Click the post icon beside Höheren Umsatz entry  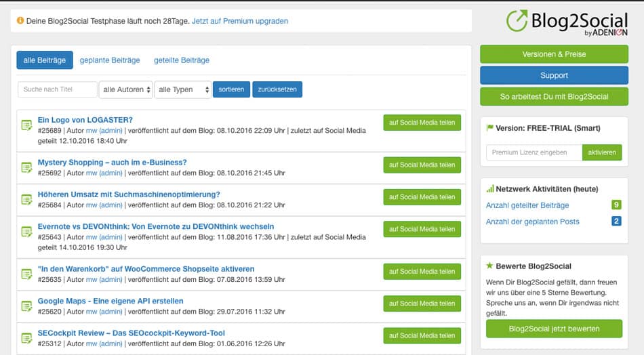26,199
